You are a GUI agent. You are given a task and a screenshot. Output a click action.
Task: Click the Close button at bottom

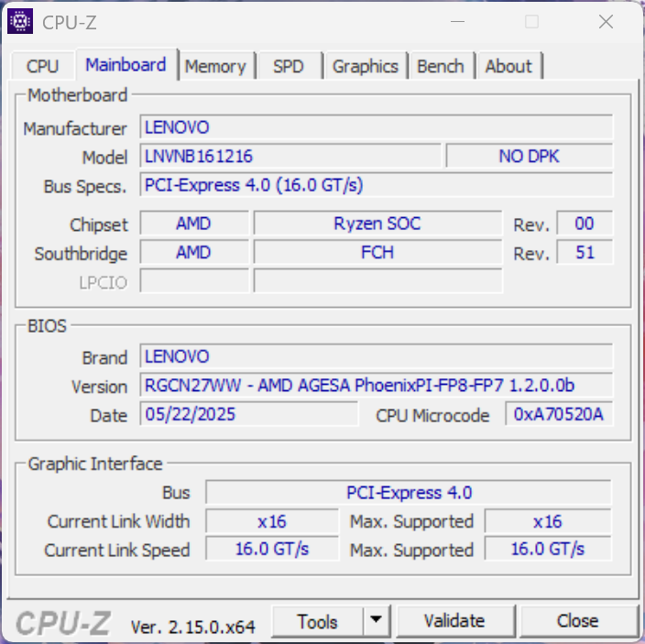tap(578, 621)
